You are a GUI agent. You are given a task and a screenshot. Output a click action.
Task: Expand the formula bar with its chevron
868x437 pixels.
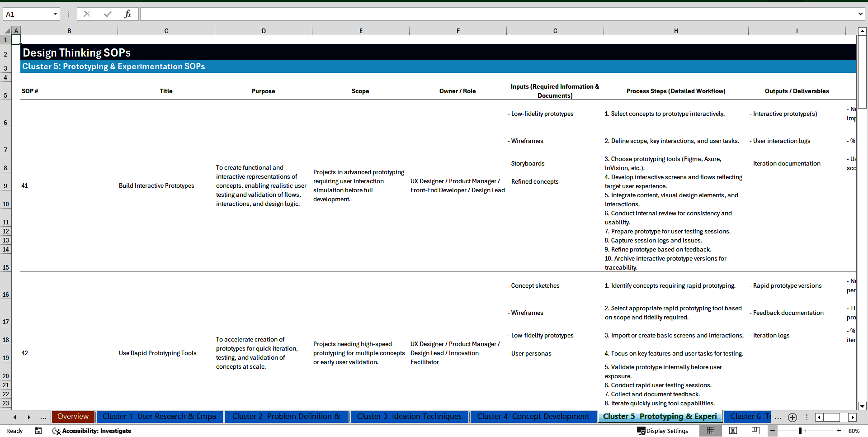point(861,14)
